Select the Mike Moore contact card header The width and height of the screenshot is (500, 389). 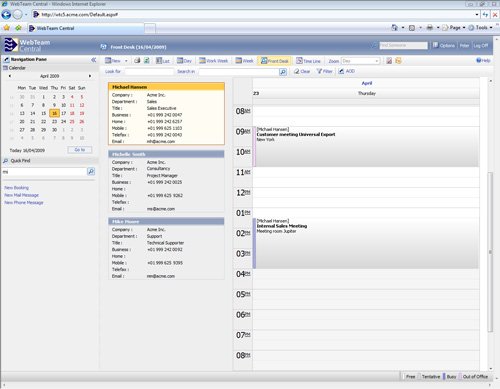point(166,221)
